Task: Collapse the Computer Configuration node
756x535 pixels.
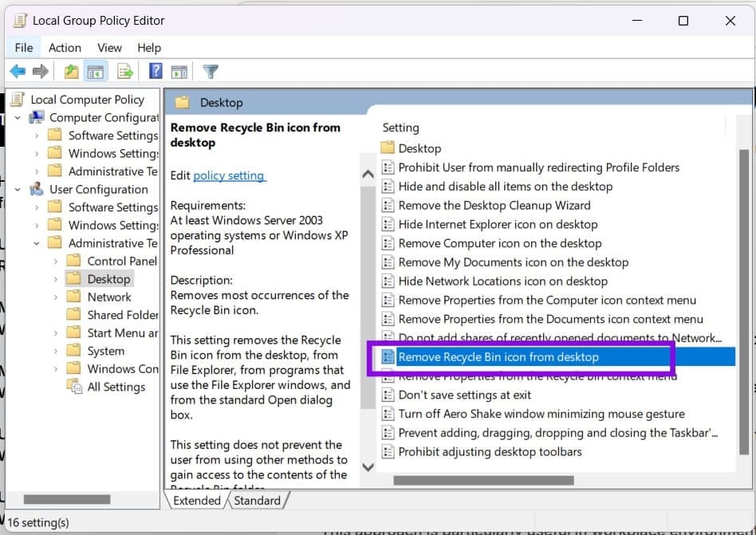Action: coord(18,117)
